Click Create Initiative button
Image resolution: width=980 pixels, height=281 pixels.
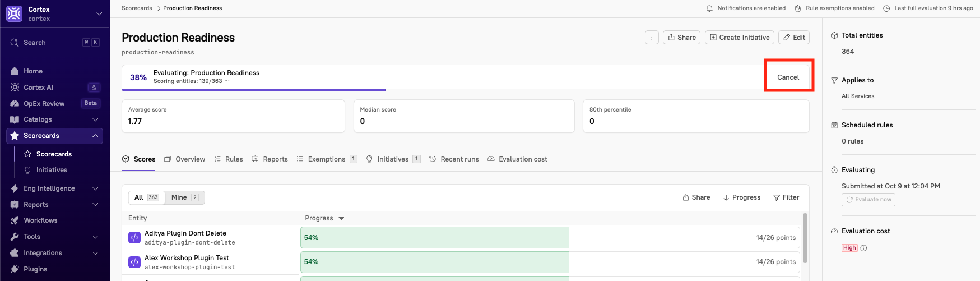click(x=740, y=38)
